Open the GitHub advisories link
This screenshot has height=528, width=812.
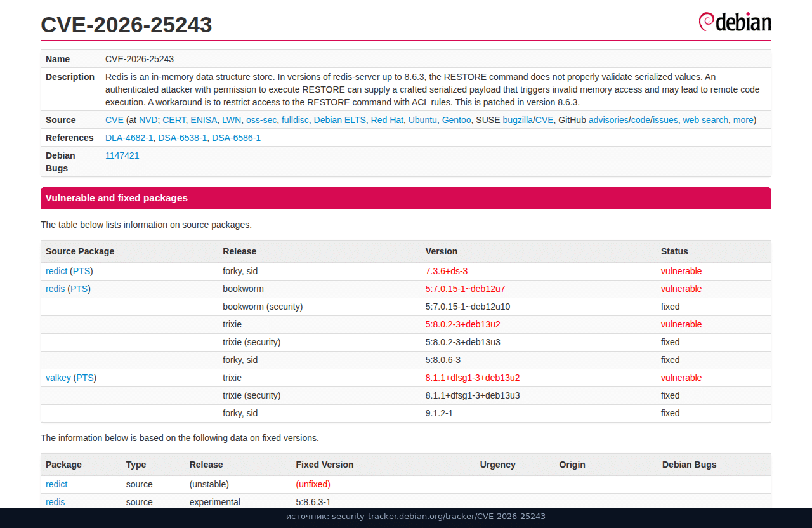point(608,120)
